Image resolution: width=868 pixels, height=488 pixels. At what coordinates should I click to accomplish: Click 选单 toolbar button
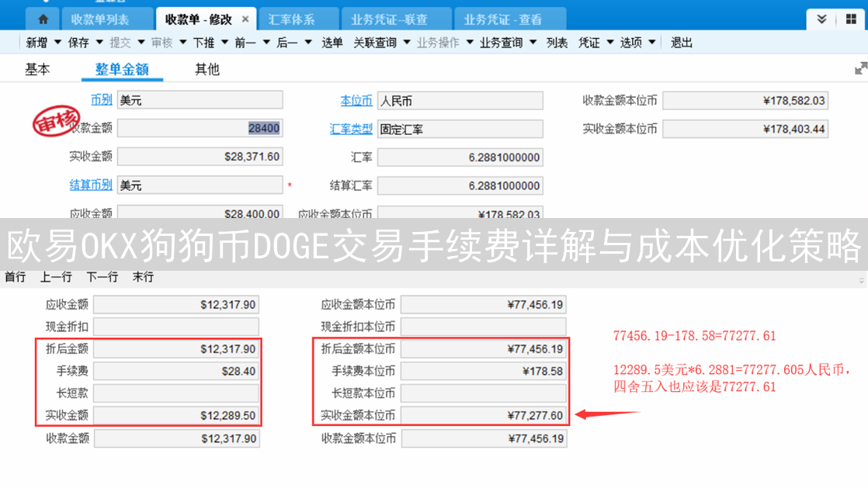click(332, 43)
